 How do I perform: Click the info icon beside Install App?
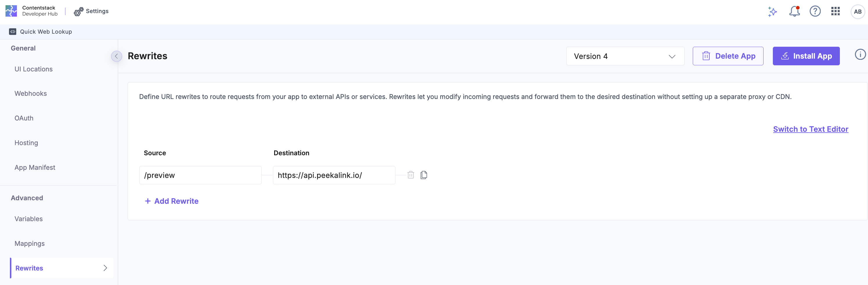pos(860,55)
